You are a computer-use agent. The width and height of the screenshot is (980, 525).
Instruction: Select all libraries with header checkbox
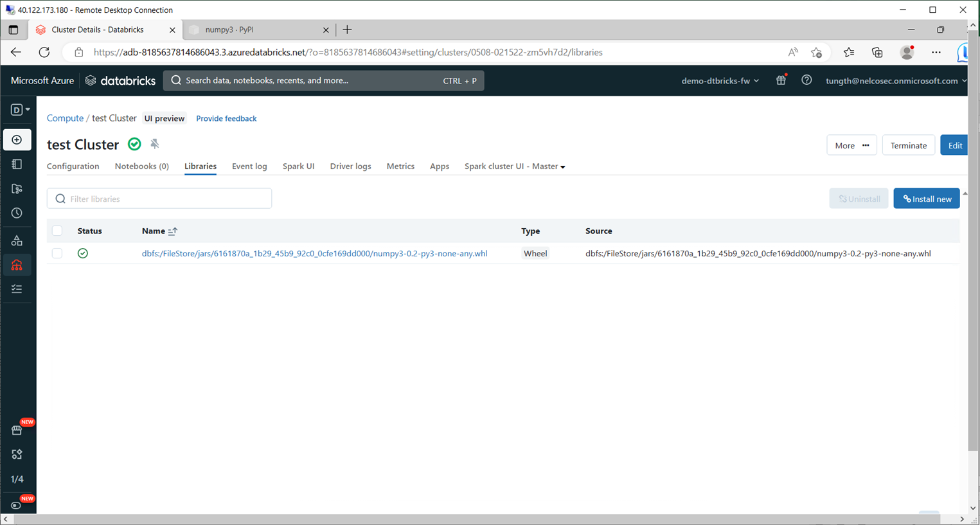pos(57,231)
